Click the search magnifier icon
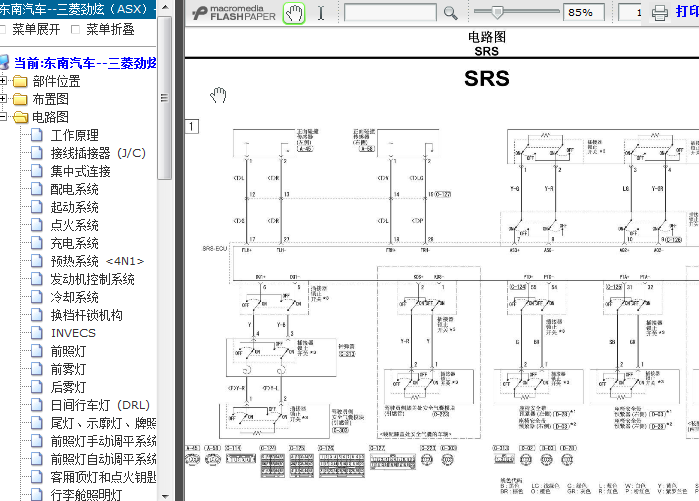The width and height of the screenshot is (699, 501). coord(450,13)
